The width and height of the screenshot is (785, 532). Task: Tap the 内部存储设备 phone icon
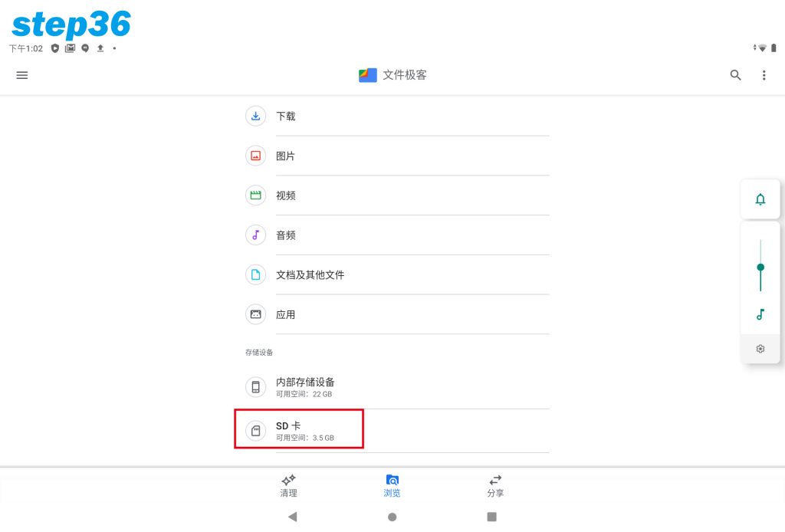[x=255, y=387]
